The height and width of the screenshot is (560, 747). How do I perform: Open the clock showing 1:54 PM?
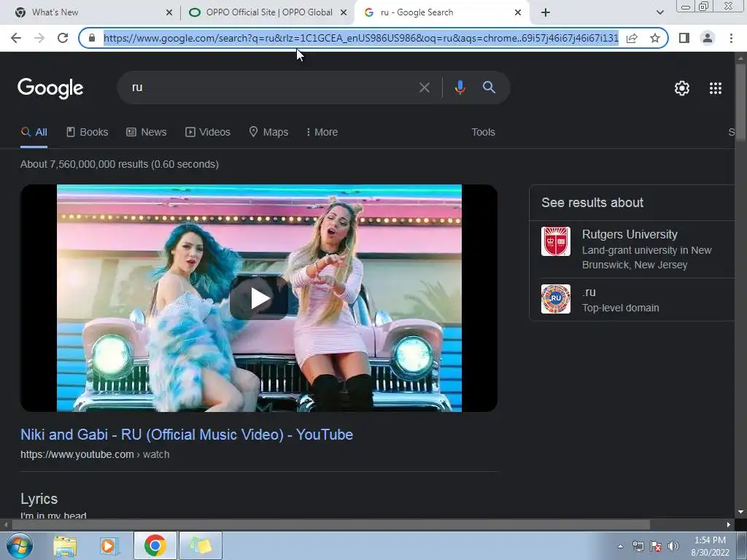tap(710, 546)
